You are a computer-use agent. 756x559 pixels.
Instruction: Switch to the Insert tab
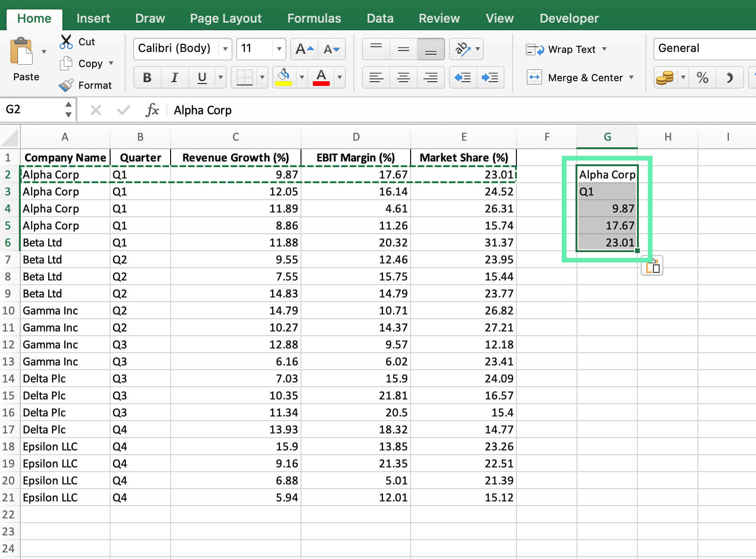[93, 18]
